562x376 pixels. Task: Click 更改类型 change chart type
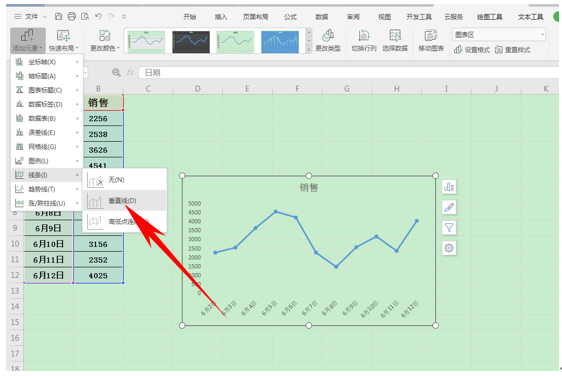pos(328,40)
